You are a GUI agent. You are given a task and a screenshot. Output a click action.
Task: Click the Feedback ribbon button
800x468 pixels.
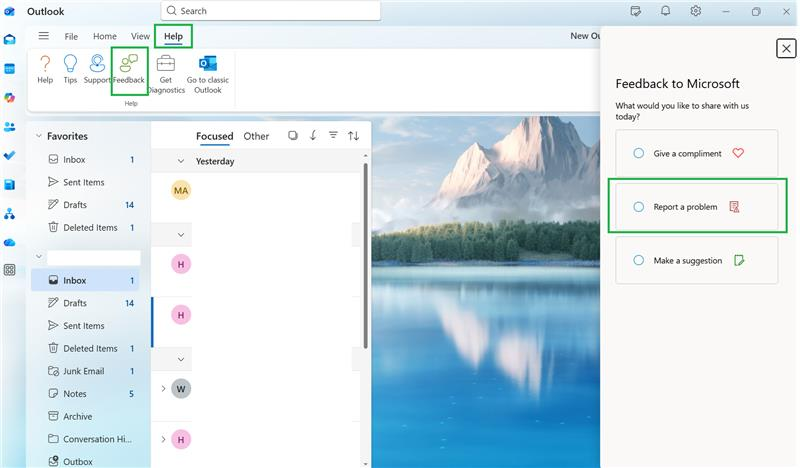coord(129,69)
